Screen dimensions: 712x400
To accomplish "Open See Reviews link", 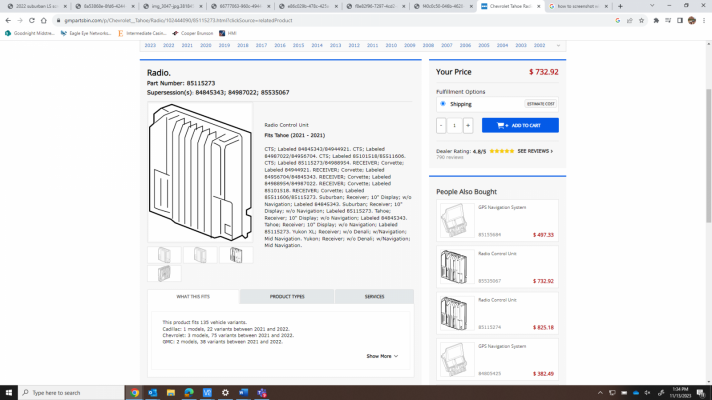I will point(535,151).
